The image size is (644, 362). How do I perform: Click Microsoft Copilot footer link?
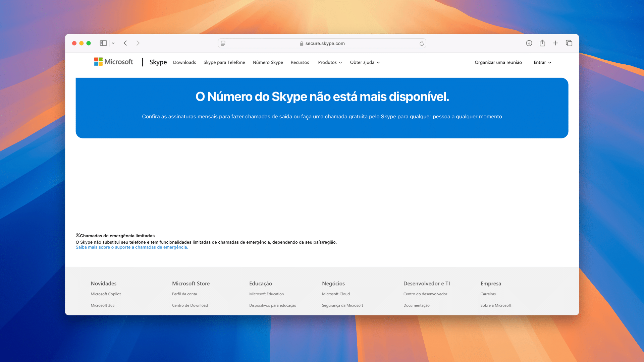click(x=106, y=294)
